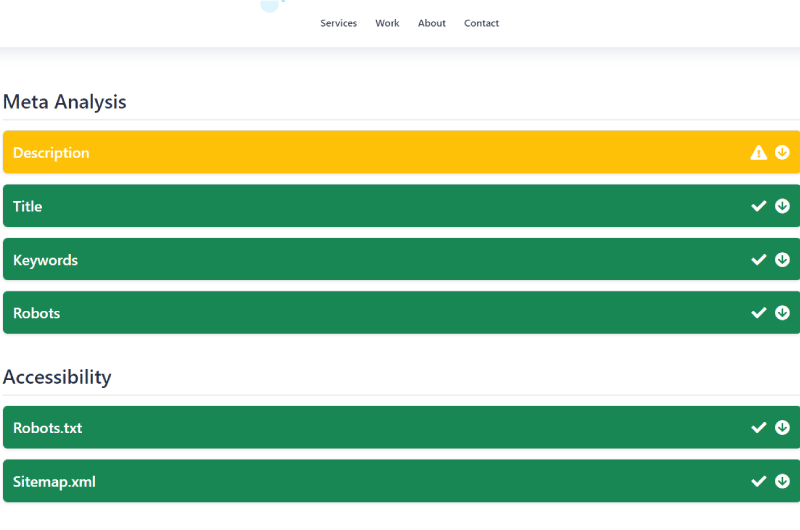Expand the Keywords row with its down arrow
Image resolution: width=800 pixels, height=530 pixels.
tap(782, 260)
